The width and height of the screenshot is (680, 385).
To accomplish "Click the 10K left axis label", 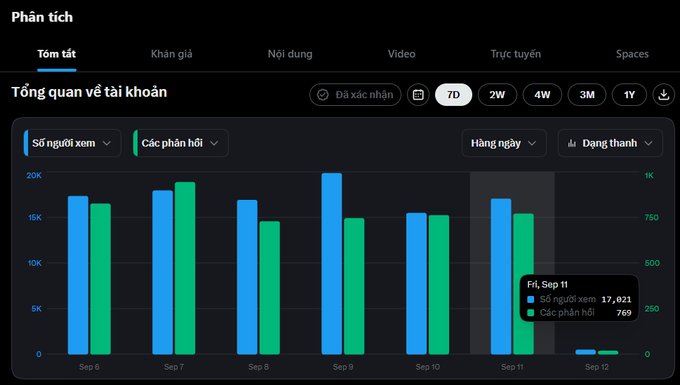I will (35, 263).
